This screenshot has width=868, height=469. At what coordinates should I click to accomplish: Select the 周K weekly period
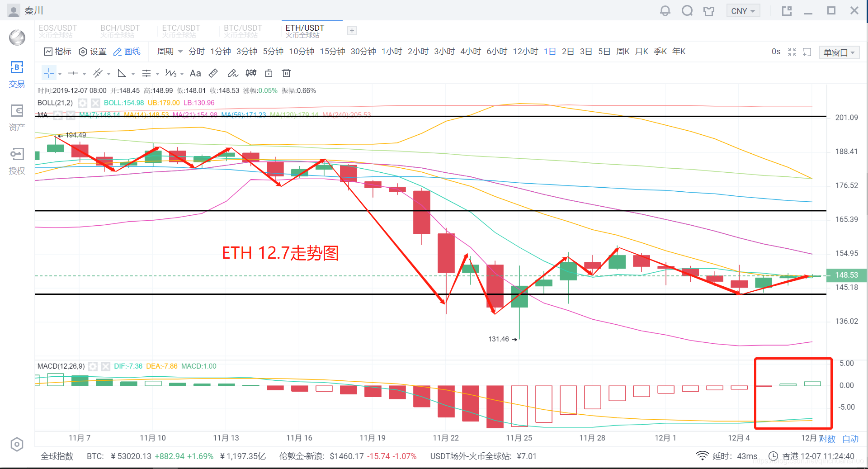coord(623,52)
